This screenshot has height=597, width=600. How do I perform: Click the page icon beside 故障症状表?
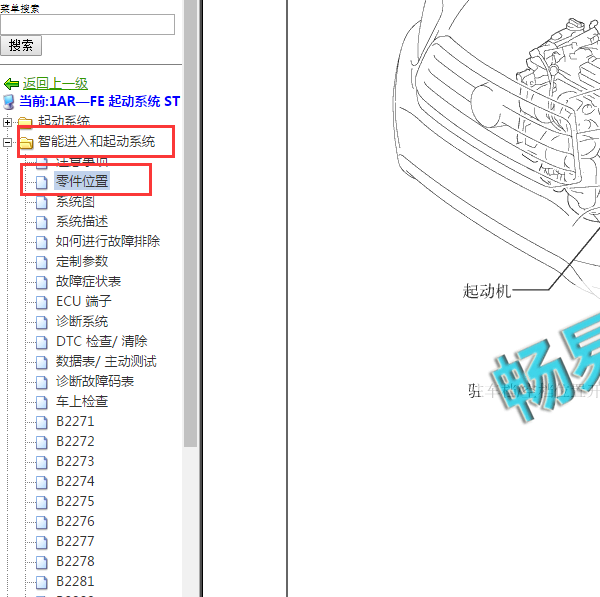[x=42, y=282]
